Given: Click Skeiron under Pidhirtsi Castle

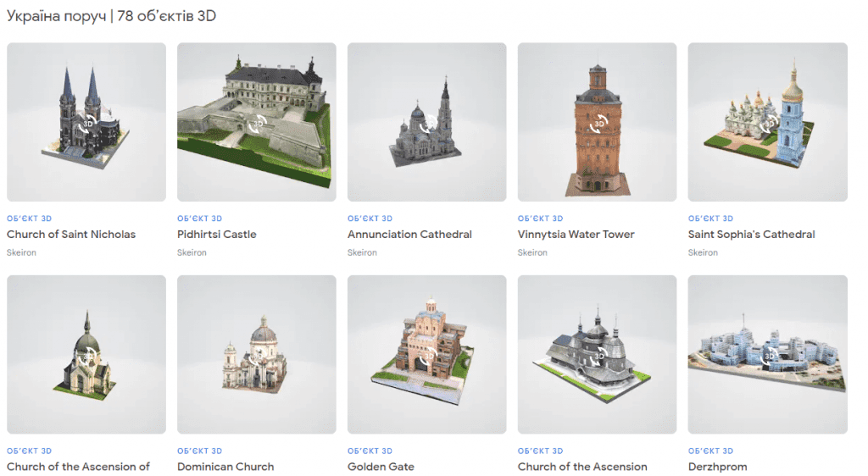Looking at the screenshot, I should 192,252.
